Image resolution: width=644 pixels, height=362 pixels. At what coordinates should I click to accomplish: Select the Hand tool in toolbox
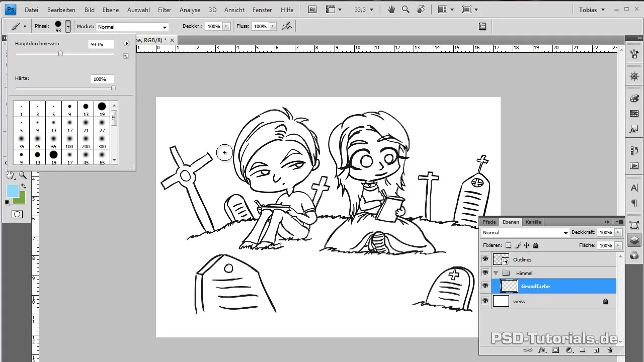point(11,175)
